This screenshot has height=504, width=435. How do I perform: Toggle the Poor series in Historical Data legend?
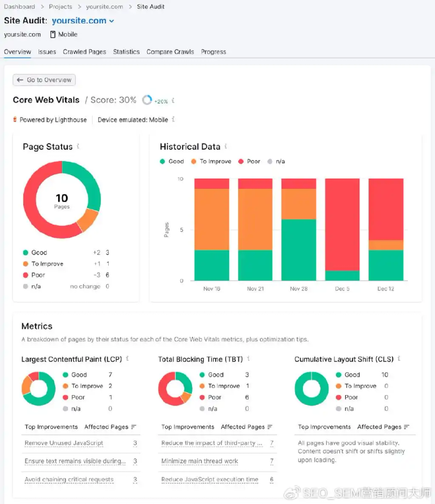249,162
